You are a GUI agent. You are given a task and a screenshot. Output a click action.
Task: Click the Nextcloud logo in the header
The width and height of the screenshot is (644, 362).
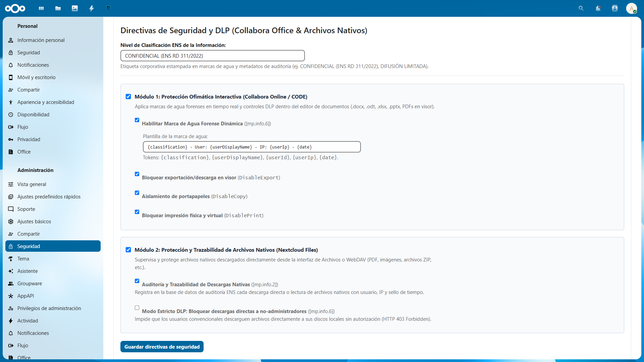pyautogui.click(x=15, y=8)
